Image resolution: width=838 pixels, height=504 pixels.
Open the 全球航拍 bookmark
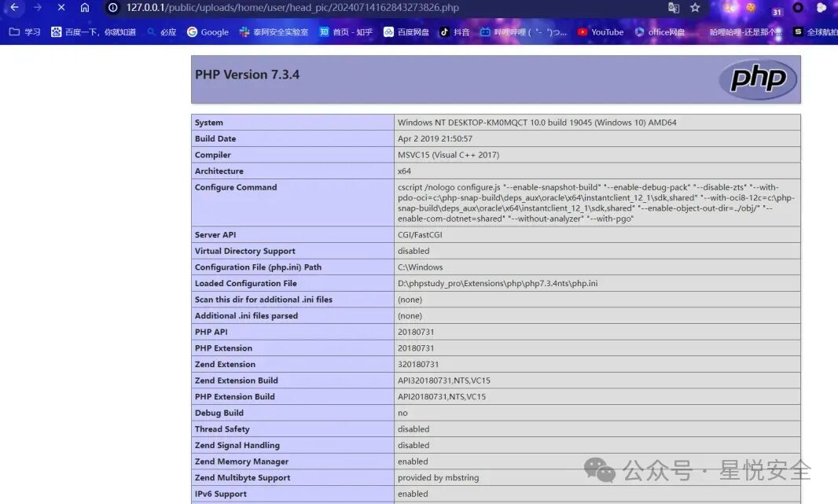tap(815, 32)
